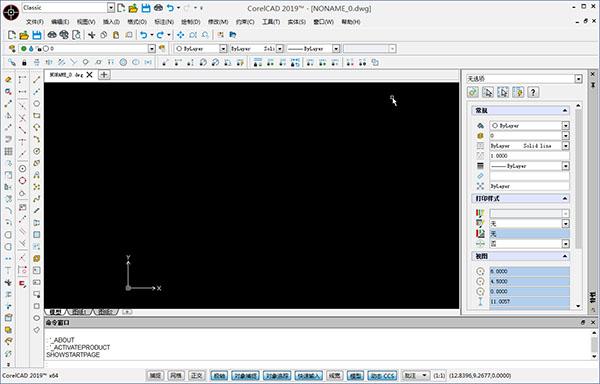Screen dimensions: 600x384
Task: Click the Save icon in the standard toolbar
Action: pos(37,35)
